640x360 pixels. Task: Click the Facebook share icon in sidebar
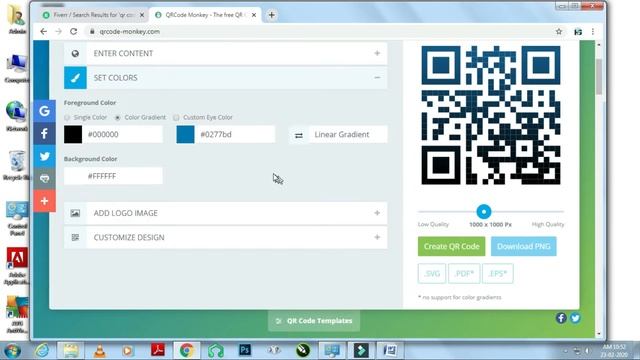click(x=44, y=133)
